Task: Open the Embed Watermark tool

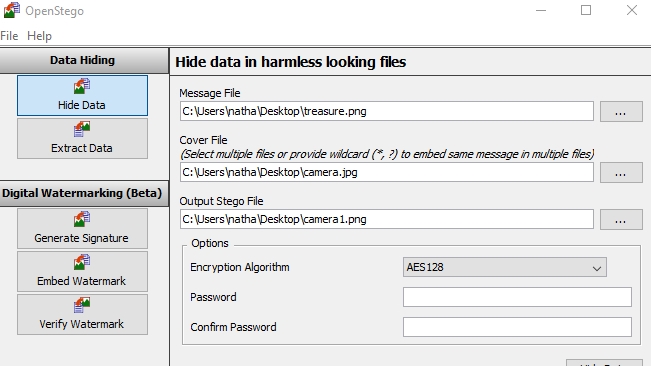Action: (82, 271)
